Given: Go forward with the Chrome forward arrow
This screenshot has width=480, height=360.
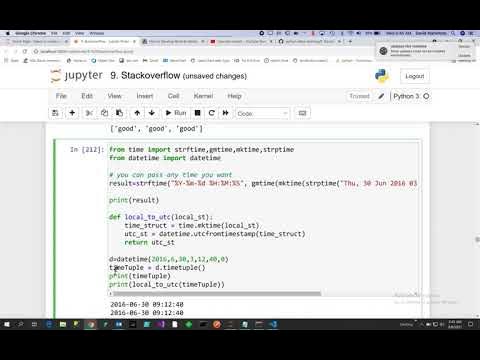Looking at the screenshot, I should click(x=15, y=51).
